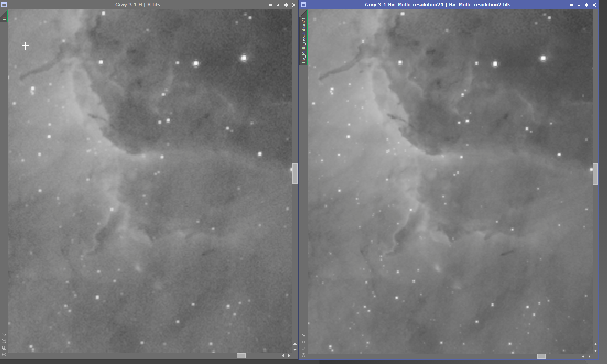The height and width of the screenshot is (364, 607).
Task: Click the concentric circle icon in H.fits window
Action: coord(4,354)
